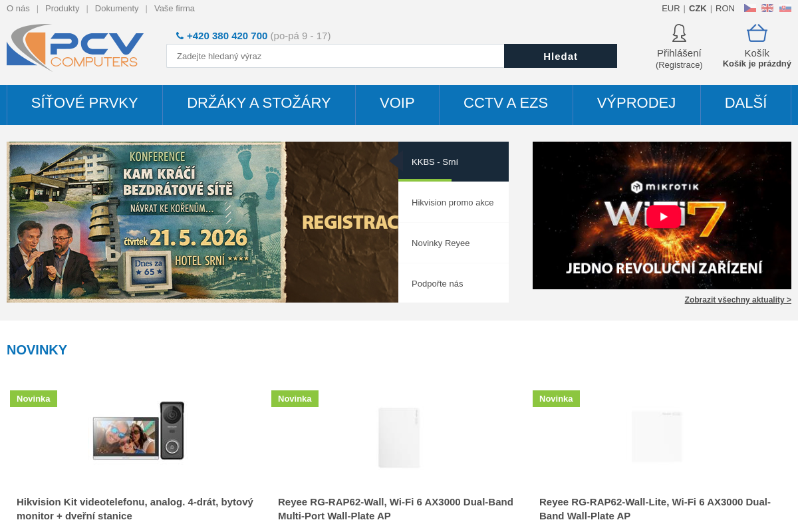Open the Podpořte nás banner tab
Image resolution: width=798 pixels, height=532 pixels.
[x=437, y=283]
